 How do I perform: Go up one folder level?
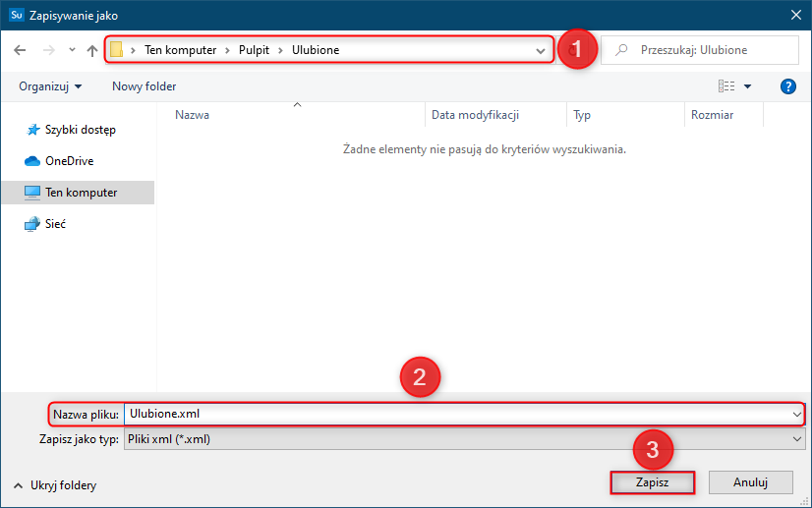pos(92,50)
